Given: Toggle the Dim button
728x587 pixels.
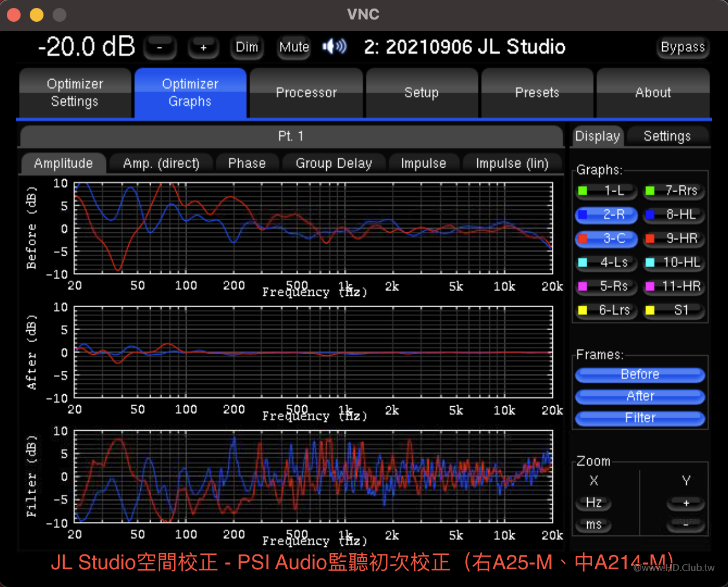Looking at the screenshot, I should click(247, 47).
